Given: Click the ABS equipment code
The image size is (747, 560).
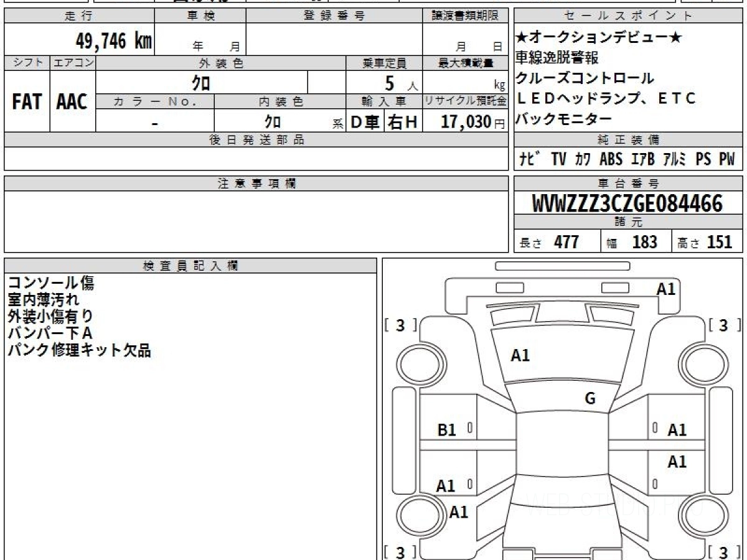Looking at the screenshot, I should point(611,159).
